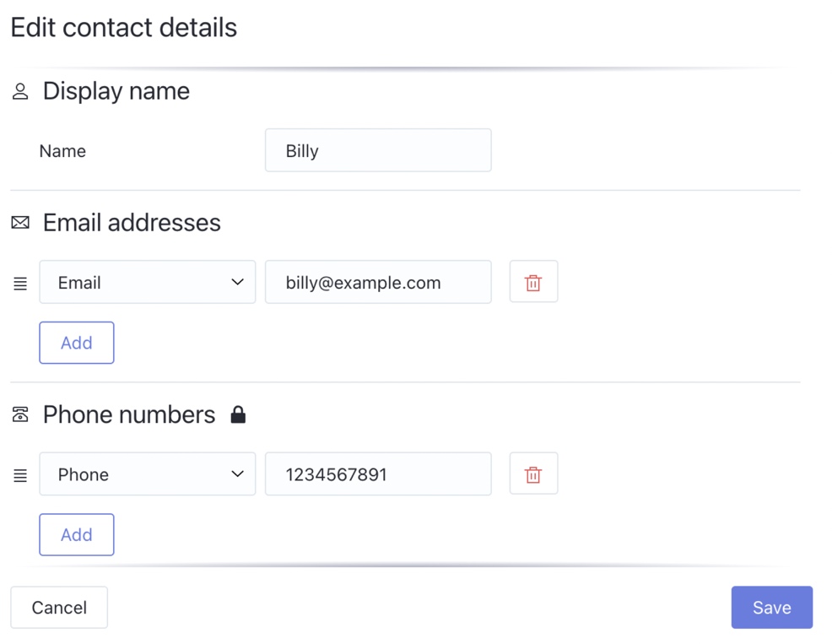Add another email address
The height and width of the screenshot is (644, 832).
point(77,343)
